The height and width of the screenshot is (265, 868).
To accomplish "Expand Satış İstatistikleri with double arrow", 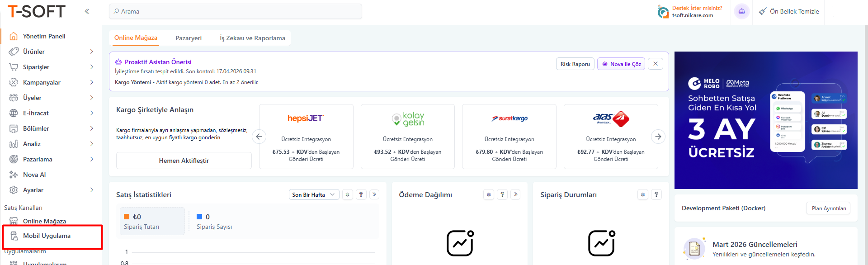I will click(374, 194).
